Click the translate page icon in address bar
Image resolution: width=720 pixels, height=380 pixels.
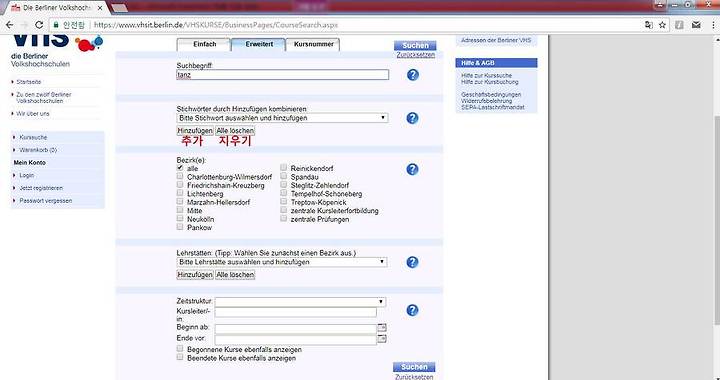pos(648,25)
